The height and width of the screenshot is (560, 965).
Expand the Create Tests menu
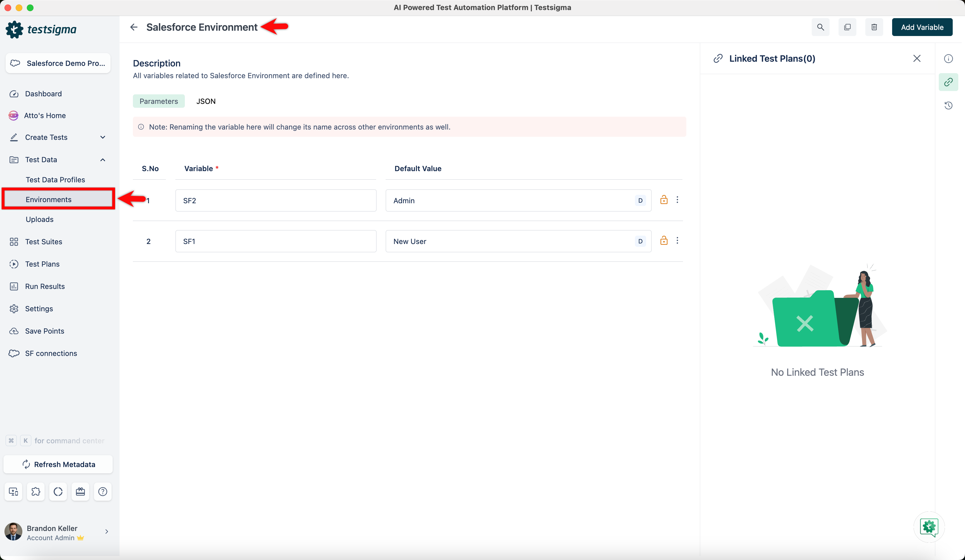tap(103, 137)
